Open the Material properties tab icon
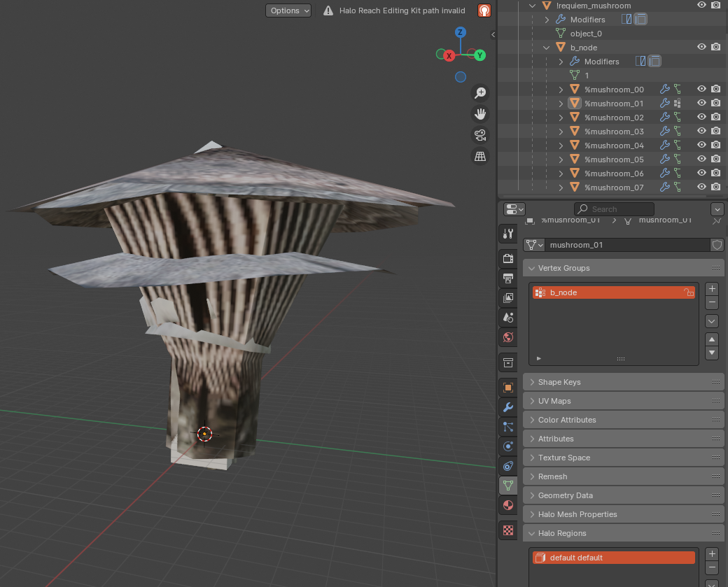The width and height of the screenshot is (728, 587). [509, 504]
